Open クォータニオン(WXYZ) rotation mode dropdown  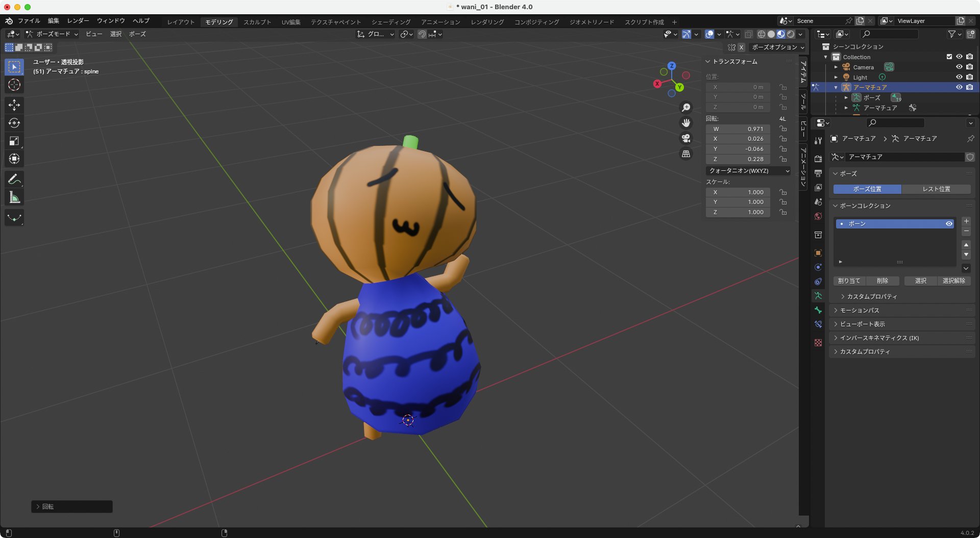(x=749, y=171)
